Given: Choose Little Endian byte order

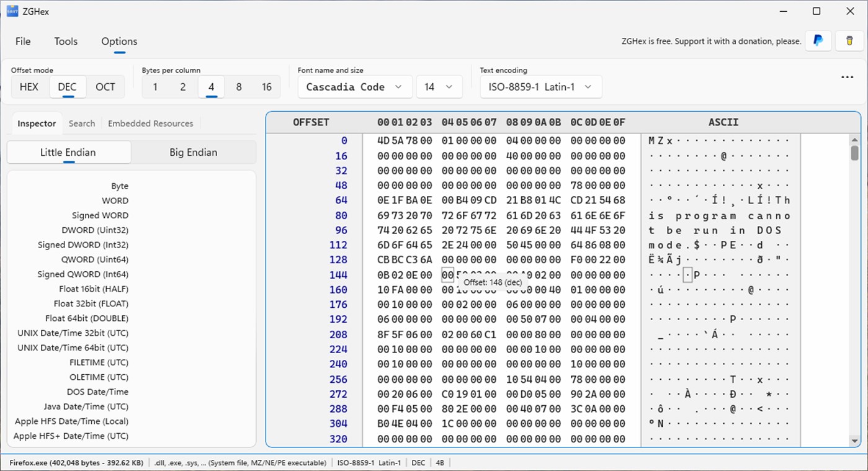Looking at the screenshot, I should (68, 152).
